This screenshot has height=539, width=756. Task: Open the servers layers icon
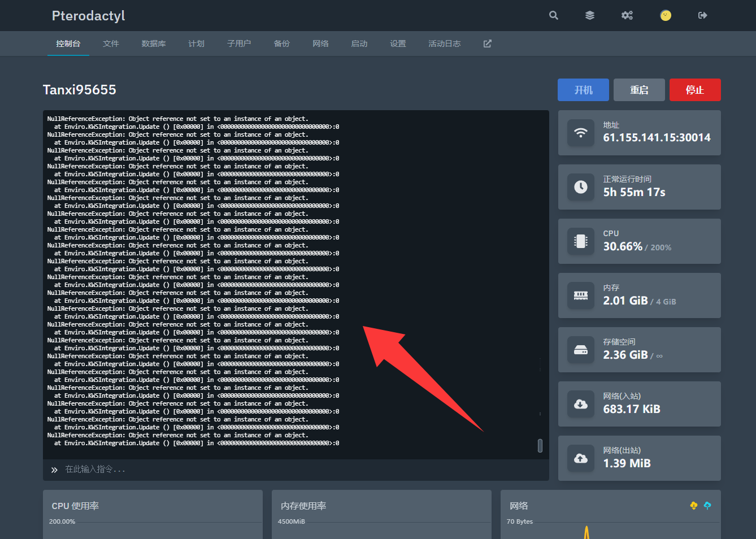590,15
